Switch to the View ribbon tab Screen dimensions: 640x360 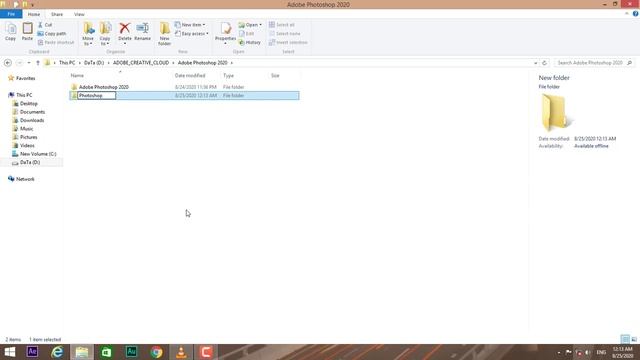point(79,14)
